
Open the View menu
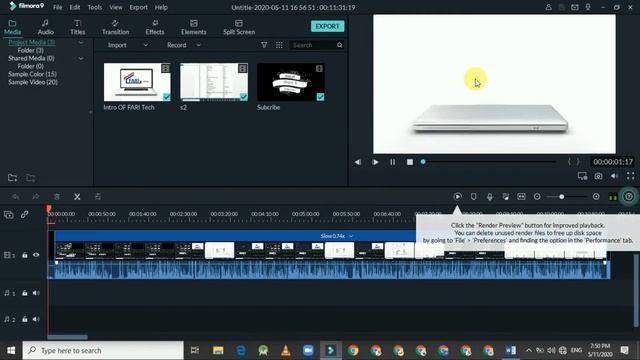pos(116,7)
